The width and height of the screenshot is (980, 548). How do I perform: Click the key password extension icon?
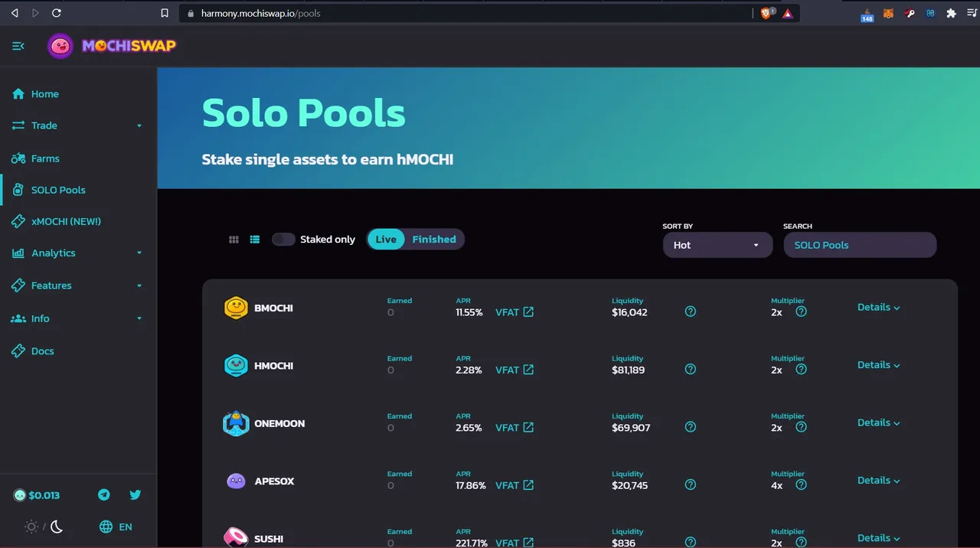910,13
